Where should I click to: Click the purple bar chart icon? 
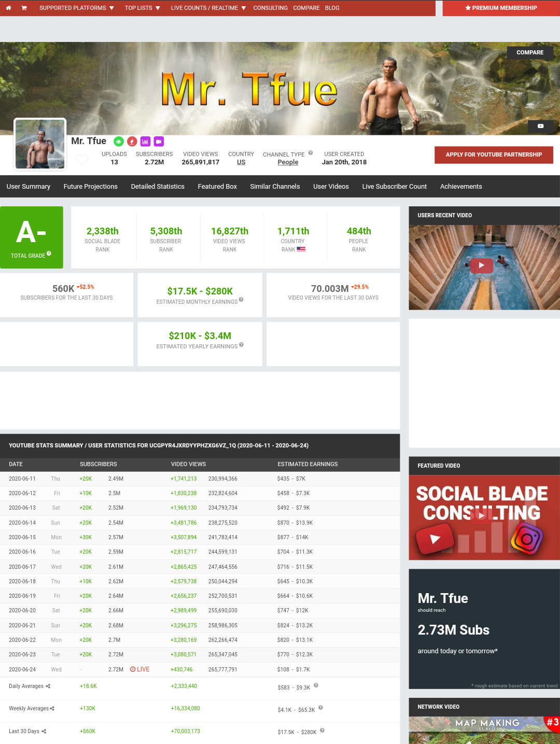coord(145,142)
